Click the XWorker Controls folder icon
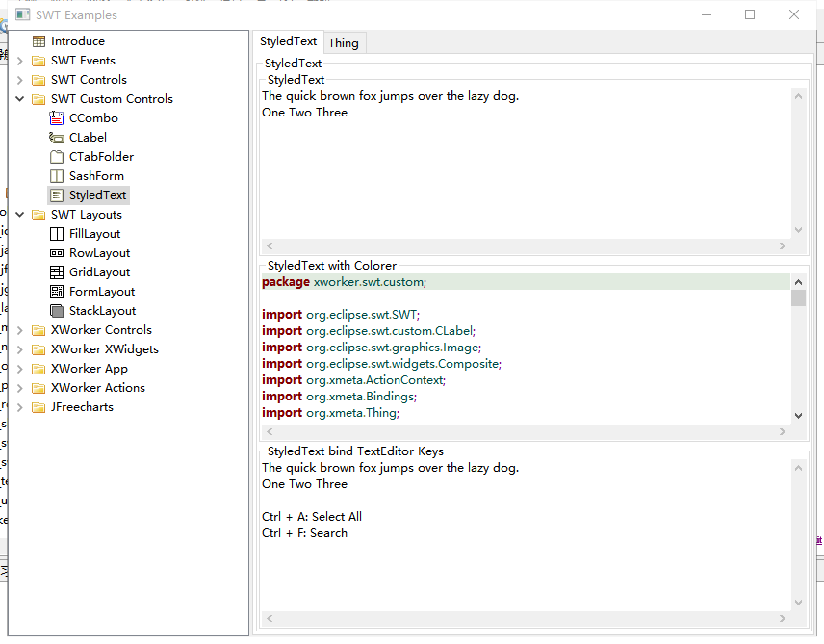Viewport: 824px width, 644px height. [x=39, y=331]
